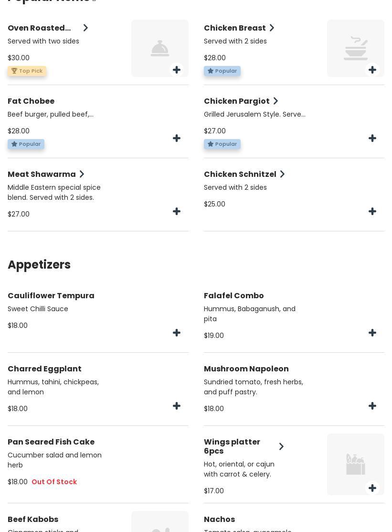Expand Oven Roasted item options chevron
The image size is (392, 532).
coord(85,28)
